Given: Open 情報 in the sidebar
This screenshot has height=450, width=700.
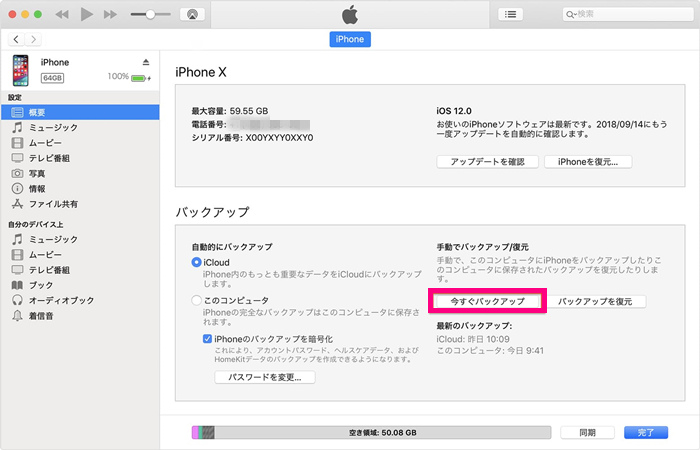Looking at the screenshot, I should coord(80,188).
